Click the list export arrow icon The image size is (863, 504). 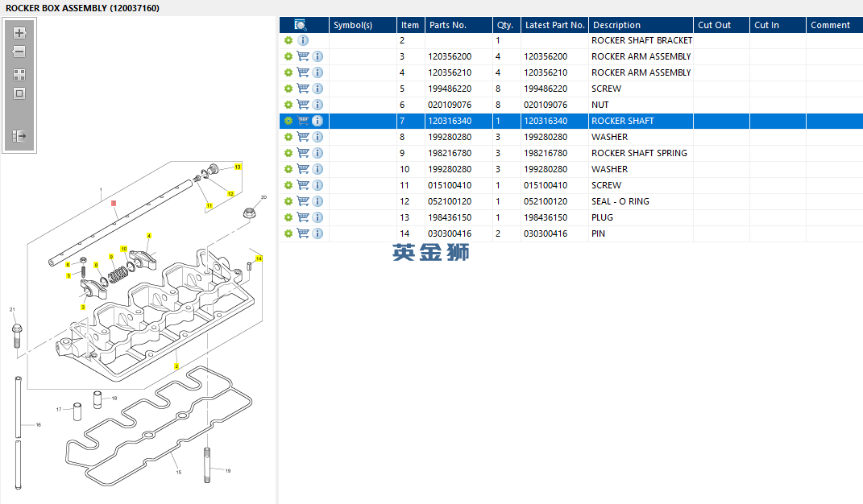19,136
